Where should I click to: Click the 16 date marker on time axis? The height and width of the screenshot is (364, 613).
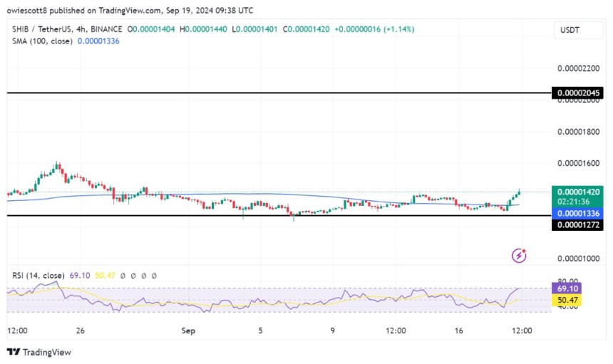tap(458, 331)
